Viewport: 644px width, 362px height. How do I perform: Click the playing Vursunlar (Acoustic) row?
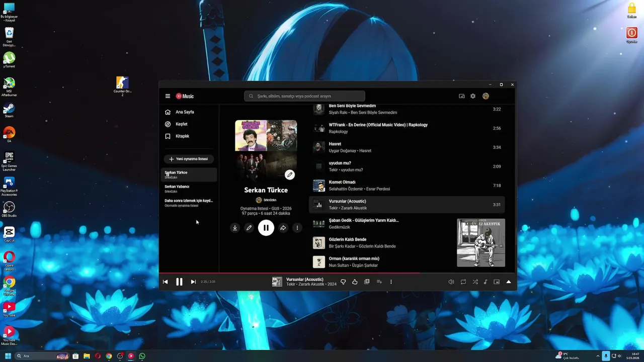point(407,205)
